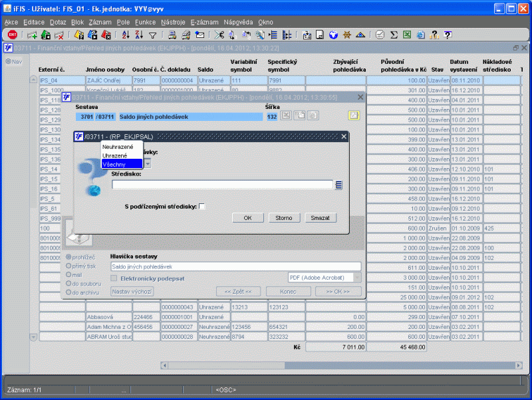Click the sigma sum icon
This screenshot has width=532, height=400.
pos(394,35)
